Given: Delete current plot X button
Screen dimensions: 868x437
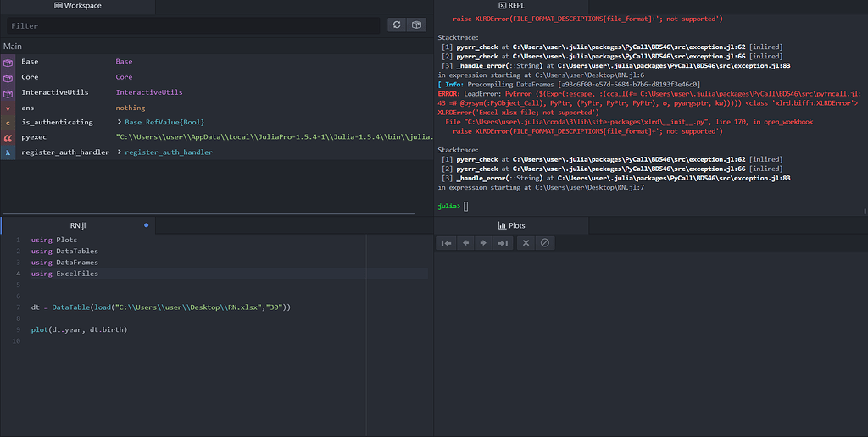Looking at the screenshot, I should [x=526, y=243].
